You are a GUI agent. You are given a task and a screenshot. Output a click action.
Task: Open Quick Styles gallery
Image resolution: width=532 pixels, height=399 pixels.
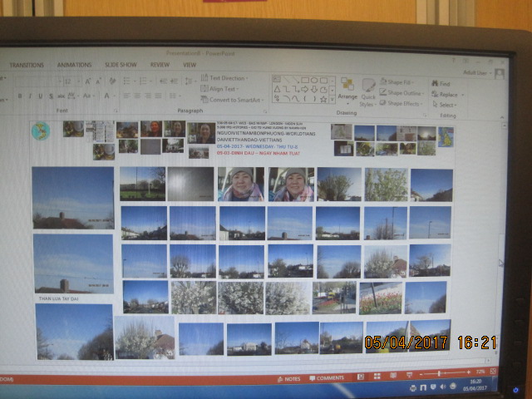[x=368, y=92]
